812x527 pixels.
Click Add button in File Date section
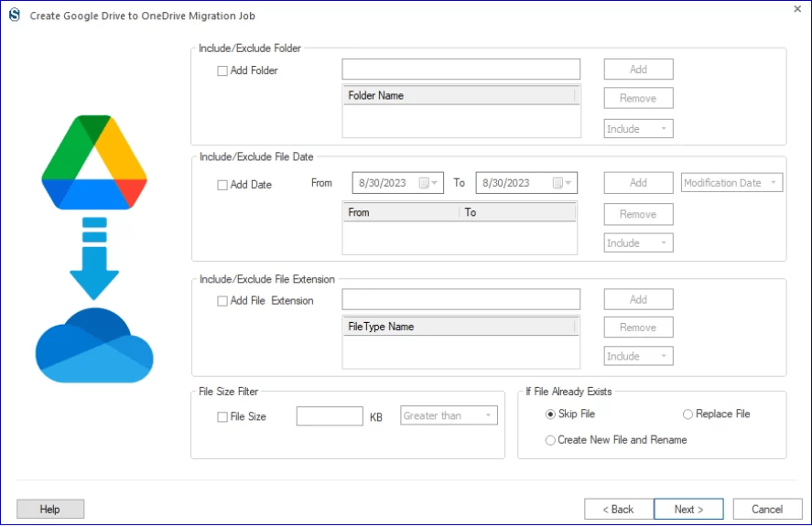coord(638,183)
